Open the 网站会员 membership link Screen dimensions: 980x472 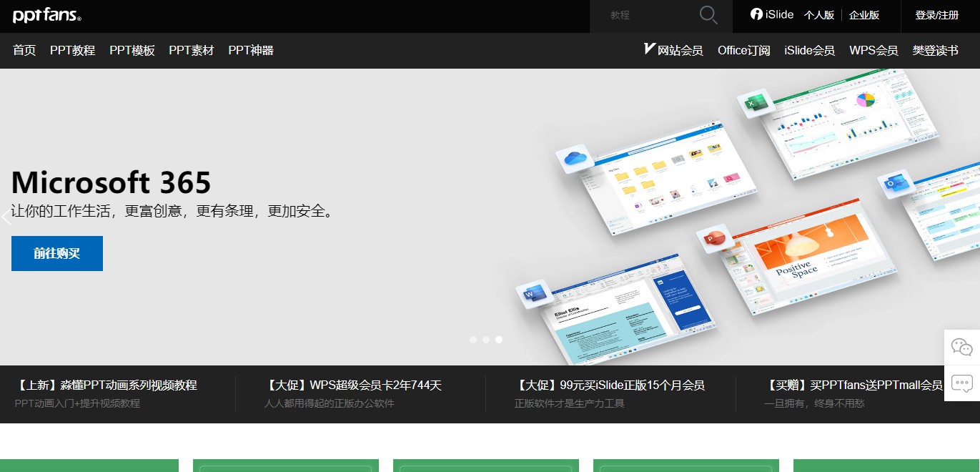click(673, 50)
